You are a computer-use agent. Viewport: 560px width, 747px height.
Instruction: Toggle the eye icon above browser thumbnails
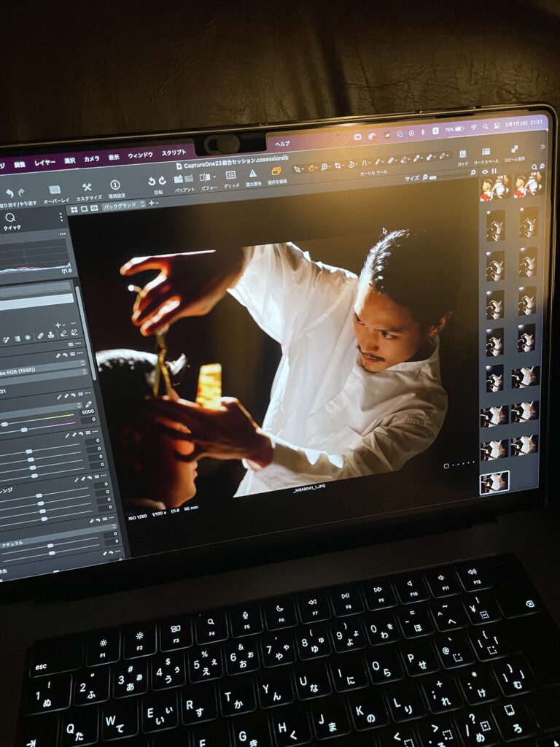coord(485,171)
